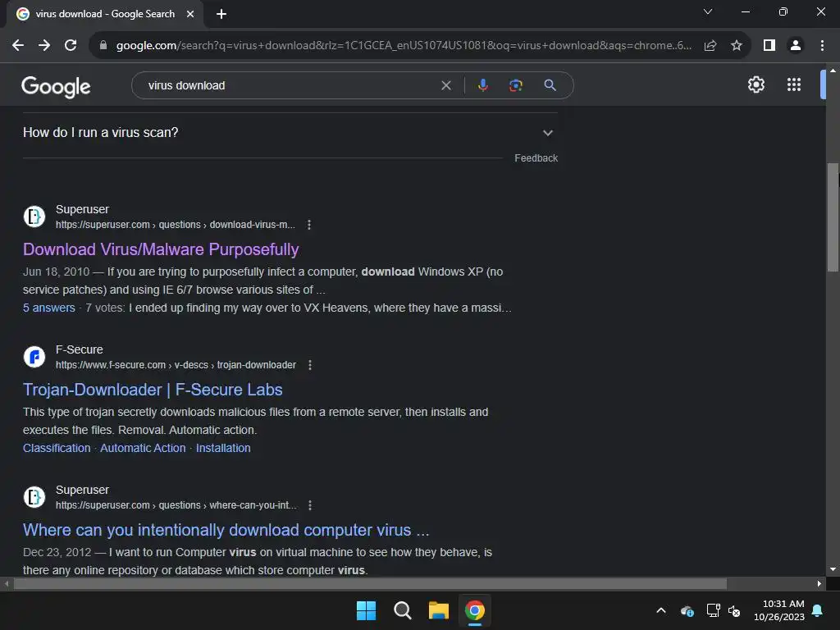Click the F-Secure site favicon
This screenshot has width=840, height=630.
coord(34,357)
